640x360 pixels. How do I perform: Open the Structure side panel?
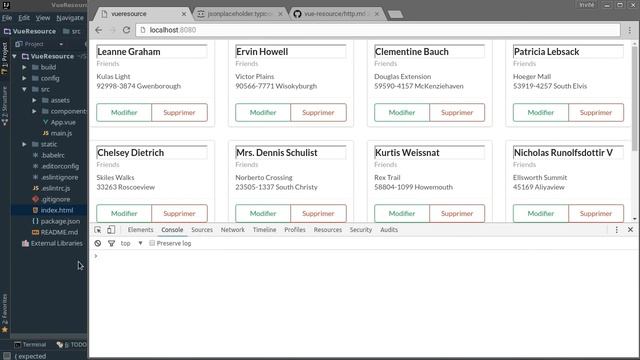click(x=4, y=106)
